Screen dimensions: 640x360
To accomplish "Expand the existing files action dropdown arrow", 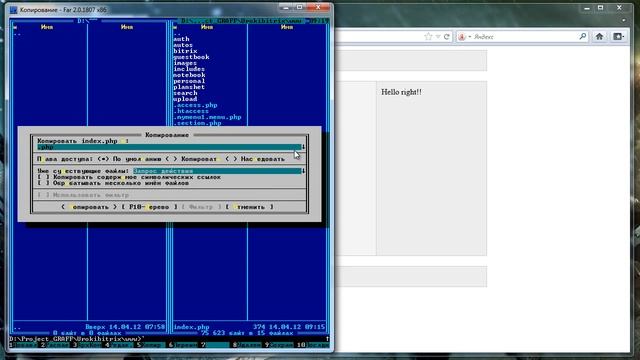I will click(303, 171).
